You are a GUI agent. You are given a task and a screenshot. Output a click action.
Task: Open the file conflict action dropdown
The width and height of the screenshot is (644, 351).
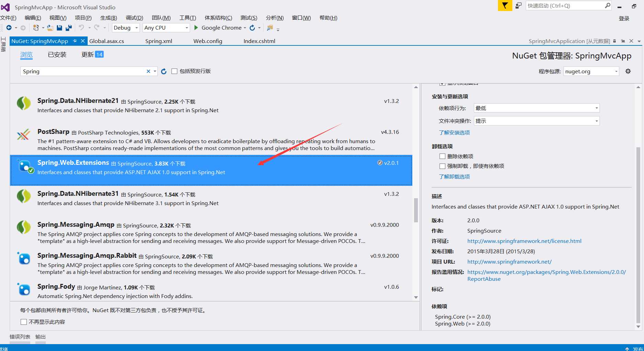(x=536, y=121)
